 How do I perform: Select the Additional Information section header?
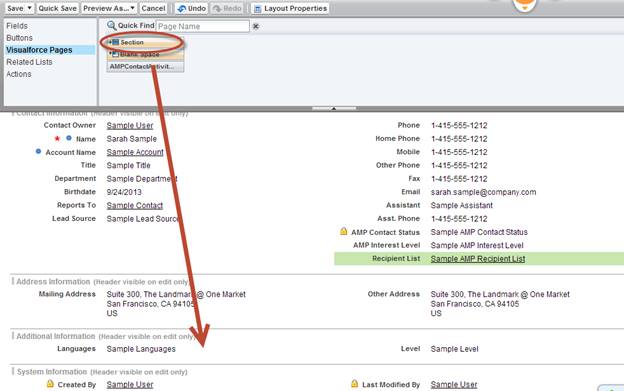coord(56,336)
